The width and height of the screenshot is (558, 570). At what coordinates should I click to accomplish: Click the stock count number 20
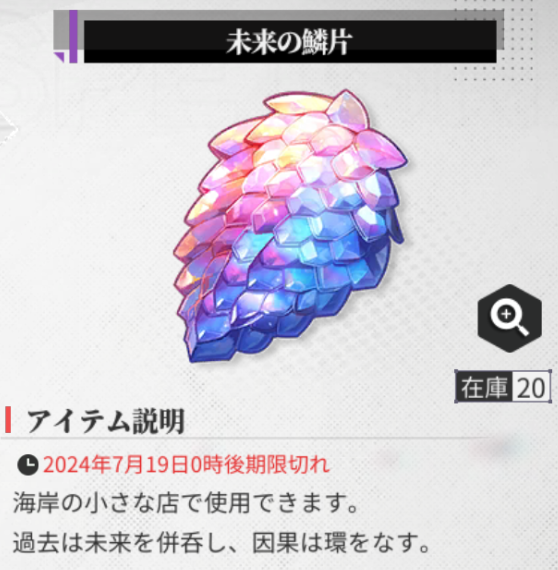click(531, 388)
